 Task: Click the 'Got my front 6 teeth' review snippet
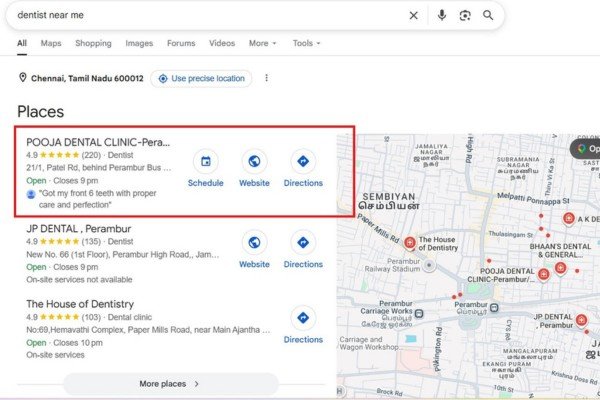tap(98, 199)
